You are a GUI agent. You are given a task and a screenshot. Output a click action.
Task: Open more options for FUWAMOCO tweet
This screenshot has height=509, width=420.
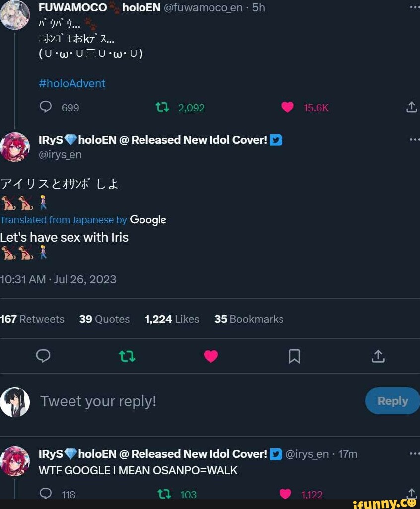click(x=414, y=7)
